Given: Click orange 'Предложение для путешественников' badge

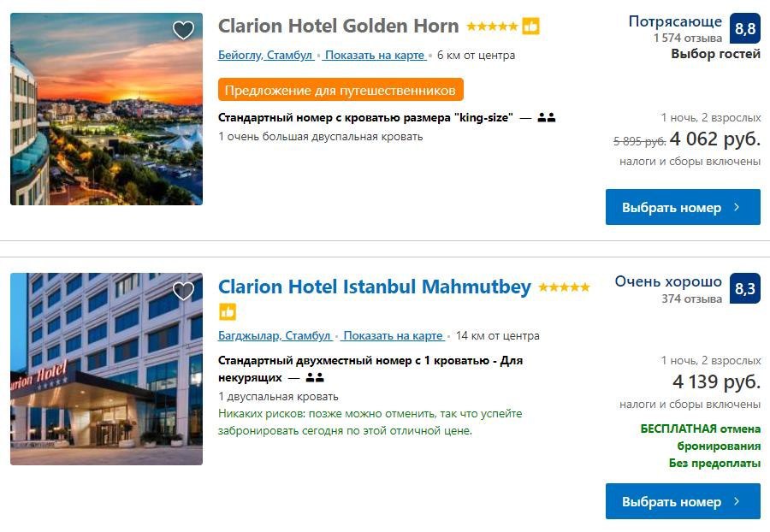Looking at the screenshot, I should coord(341,90).
